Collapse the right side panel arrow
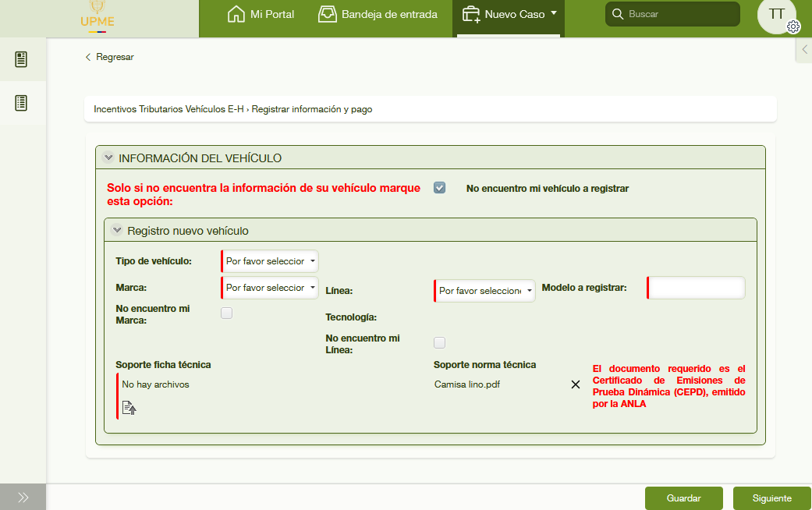The image size is (812, 510). pos(804,49)
